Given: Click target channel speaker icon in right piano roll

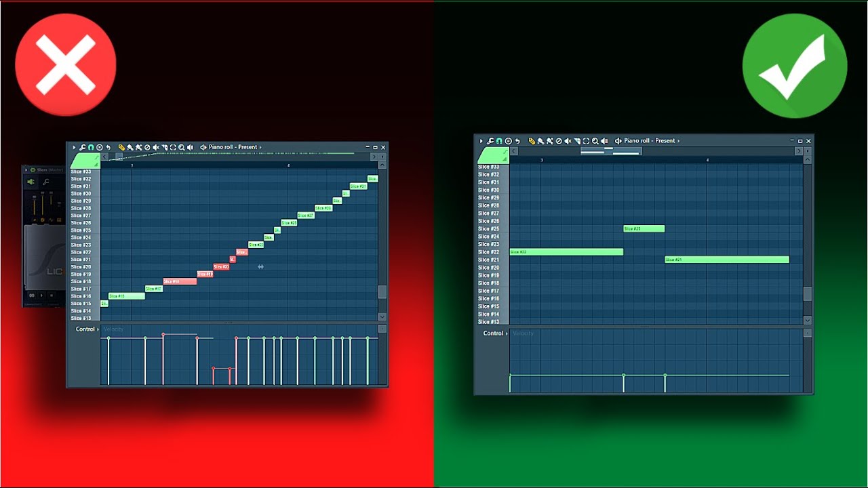Looking at the screenshot, I should tap(618, 141).
